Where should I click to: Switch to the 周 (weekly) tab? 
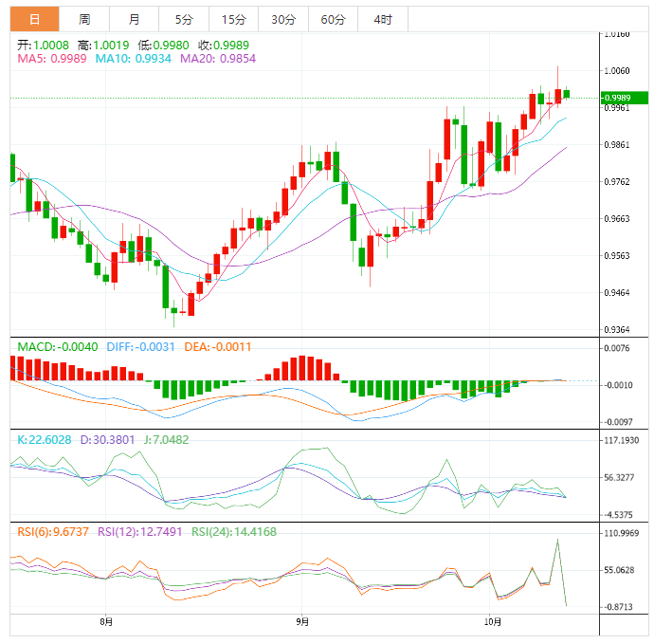tap(85, 19)
